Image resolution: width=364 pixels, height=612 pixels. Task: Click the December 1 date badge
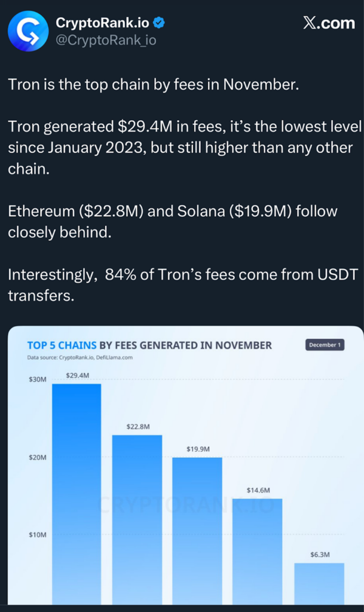pyautogui.click(x=325, y=345)
